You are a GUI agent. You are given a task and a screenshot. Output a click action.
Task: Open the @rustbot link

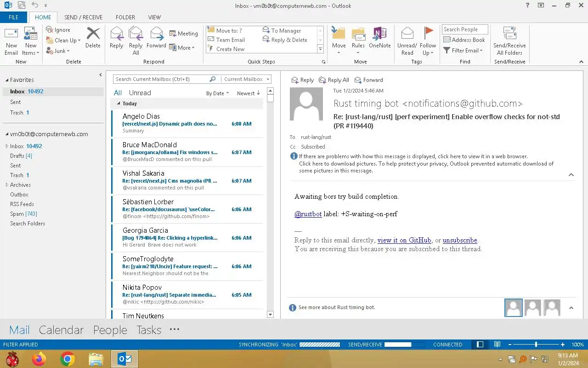(308, 214)
